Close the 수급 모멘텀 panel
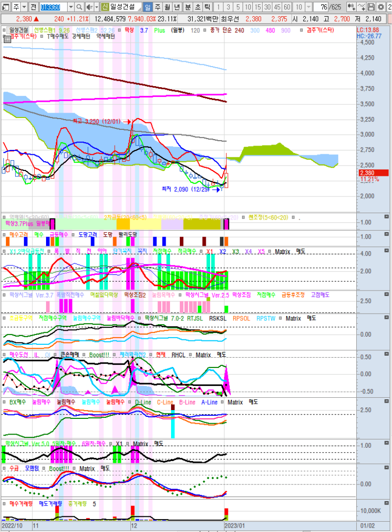Viewport: 392px width, 532px height. 387,467
